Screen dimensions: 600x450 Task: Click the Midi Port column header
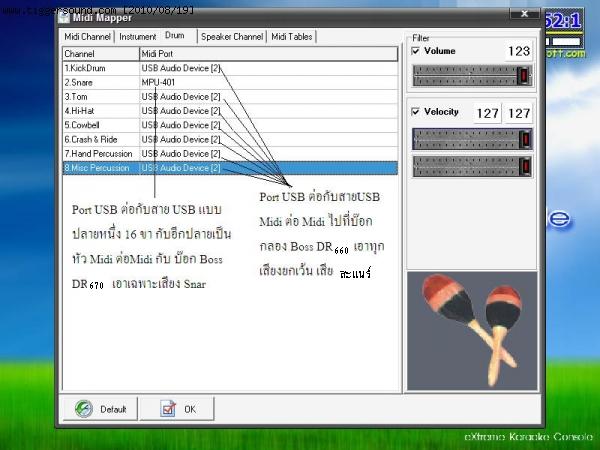point(269,54)
